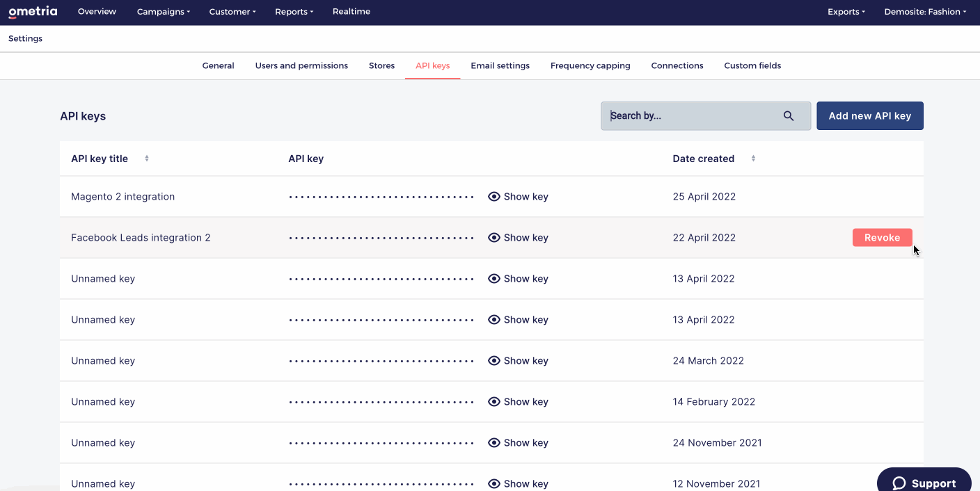Click eye icon for Magento 2 integration

[494, 197]
